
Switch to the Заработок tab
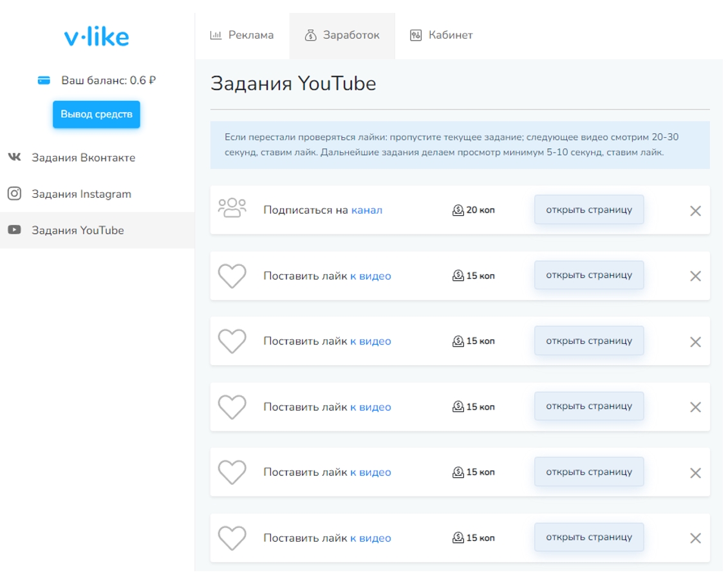click(x=342, y=35)
